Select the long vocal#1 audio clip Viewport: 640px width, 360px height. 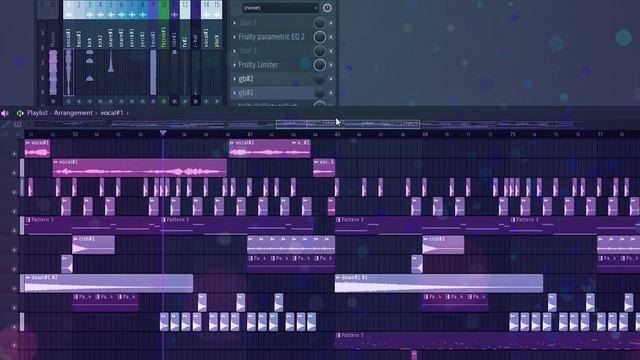point(140,168)
